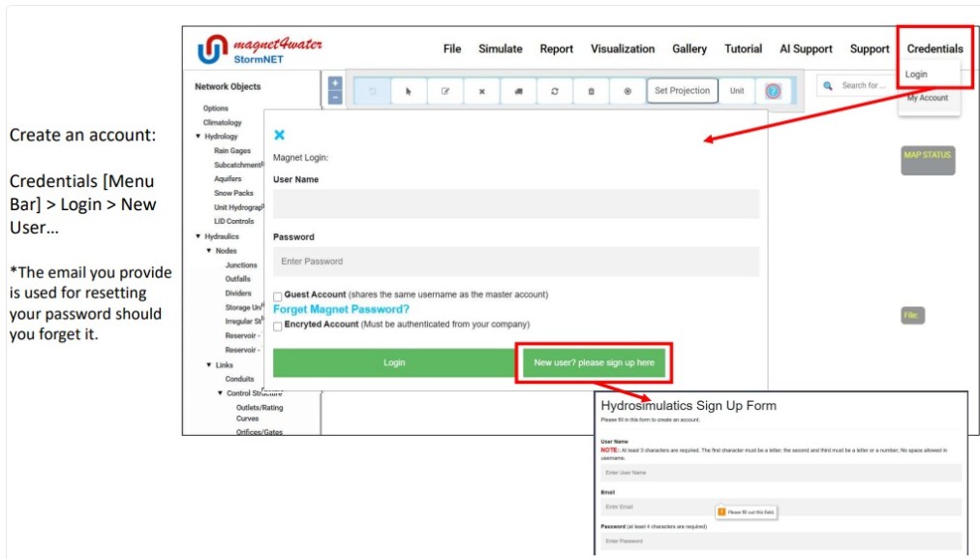Select LID Controls tree item
Screen dimensions: 980x559
[x=233, y=221]
